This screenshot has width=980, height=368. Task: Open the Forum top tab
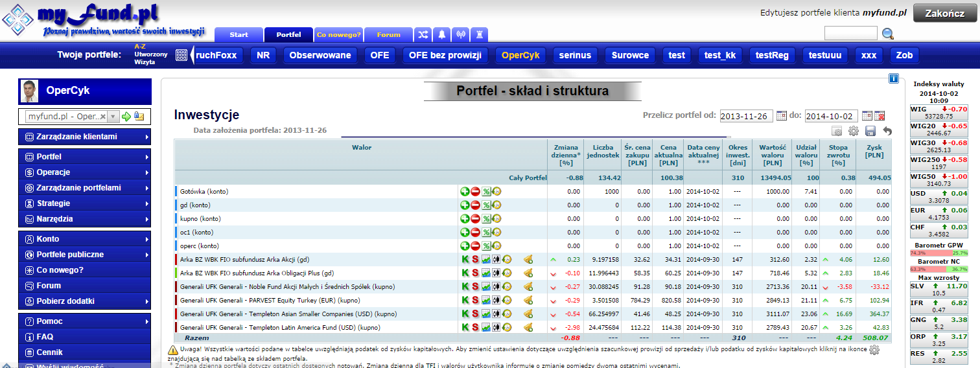pyautogui.click(x=389, y=34)
